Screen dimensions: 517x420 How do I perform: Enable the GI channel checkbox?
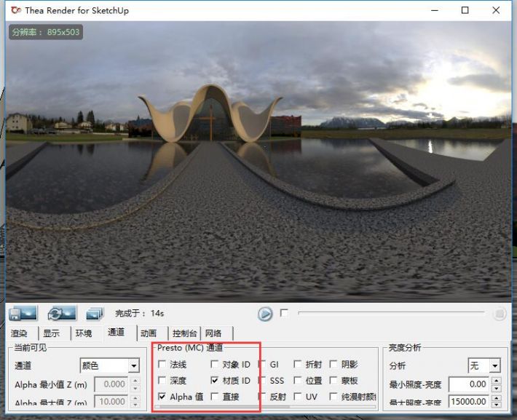[x=263, y=364]
